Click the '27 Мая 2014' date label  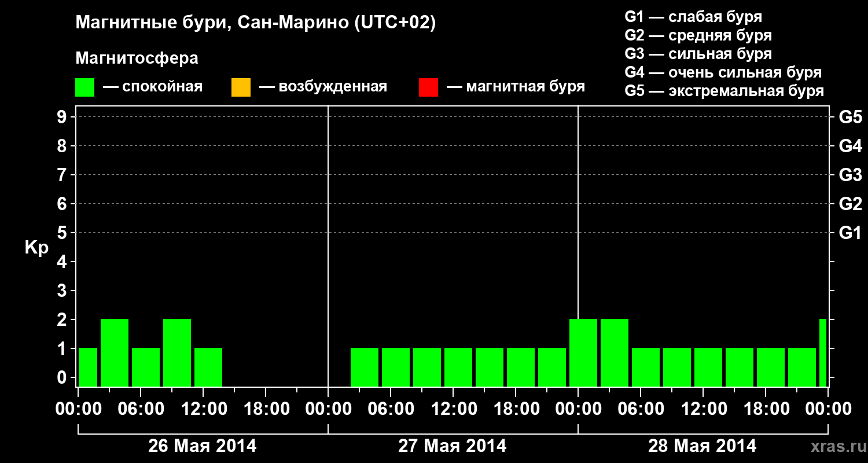click(453, 446)
